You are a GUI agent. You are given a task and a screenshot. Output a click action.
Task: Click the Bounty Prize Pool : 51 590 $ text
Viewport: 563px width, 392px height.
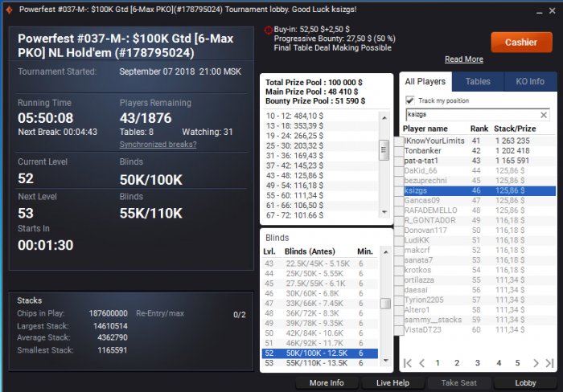[x=315, y=101]
